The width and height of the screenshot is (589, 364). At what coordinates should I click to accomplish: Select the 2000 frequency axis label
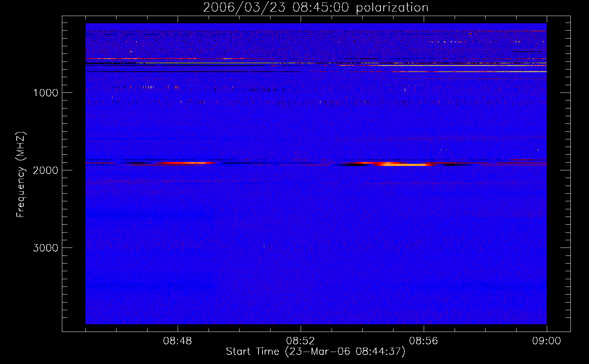[x=46, y=170]
